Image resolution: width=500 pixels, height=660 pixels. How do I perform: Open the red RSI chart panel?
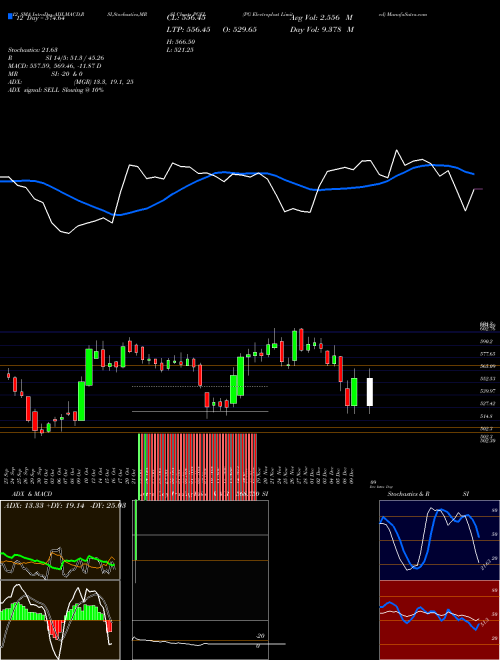click(440, 620)
